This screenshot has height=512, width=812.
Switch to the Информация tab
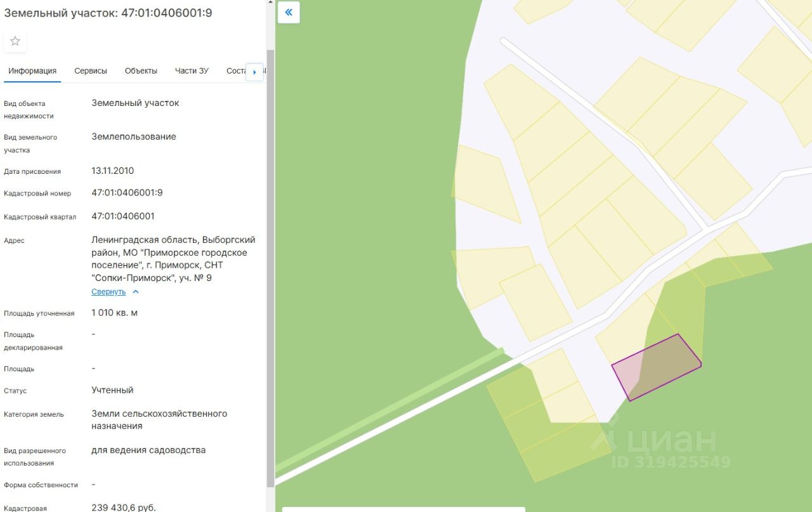(x=32, y=71)
